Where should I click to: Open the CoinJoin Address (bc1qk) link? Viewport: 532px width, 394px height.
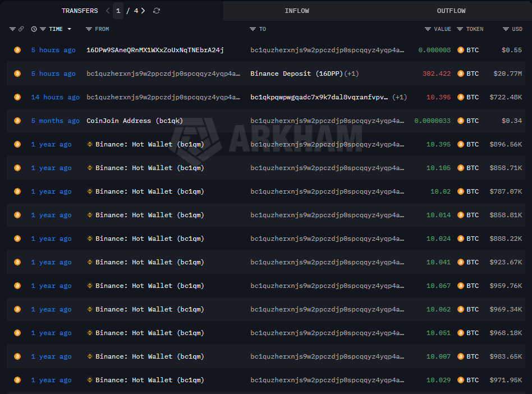[x=134, y=121]
